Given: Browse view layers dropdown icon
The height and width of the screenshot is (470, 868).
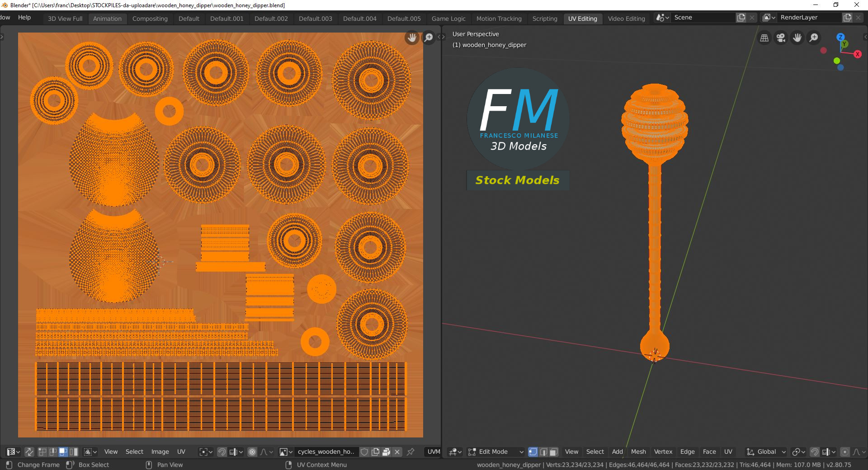Looking at the screenshot, I should coord(769,18).
